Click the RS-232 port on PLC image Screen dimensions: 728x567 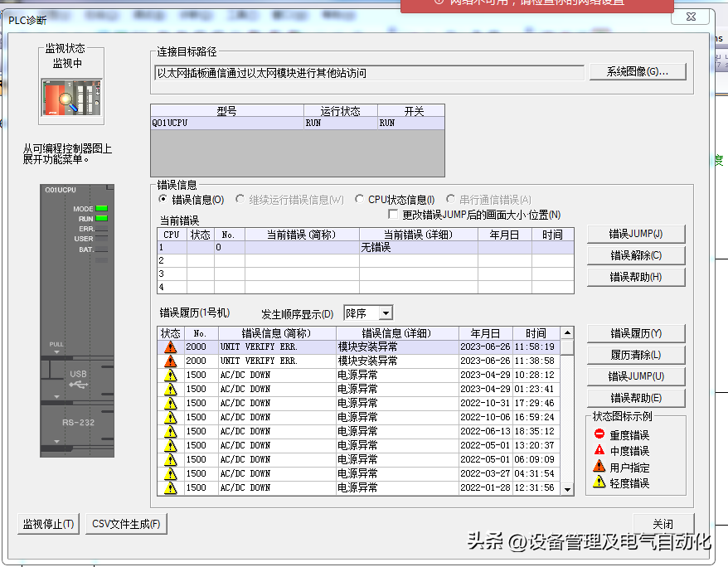click(x=78, y=423)
